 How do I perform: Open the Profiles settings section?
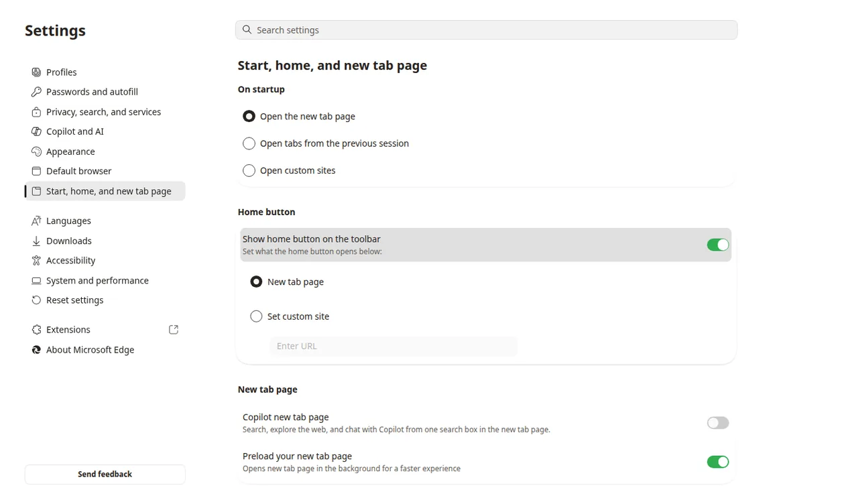(105, 72)
